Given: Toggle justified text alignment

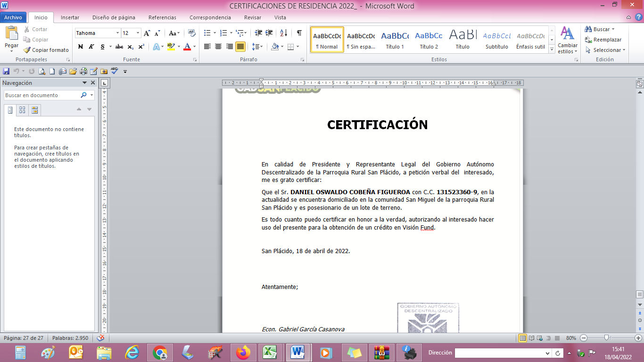Looking at the screenshot, I should pyautogui.click(x=240, y=47).
